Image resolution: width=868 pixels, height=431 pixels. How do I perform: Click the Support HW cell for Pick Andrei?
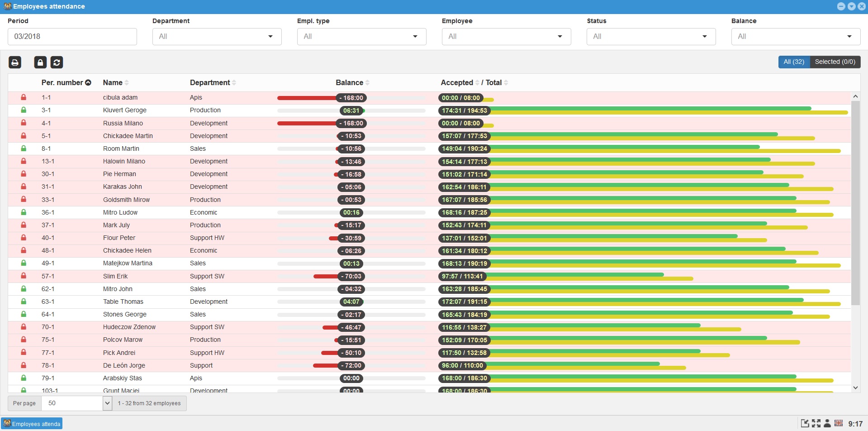click(x=207, y=353)
